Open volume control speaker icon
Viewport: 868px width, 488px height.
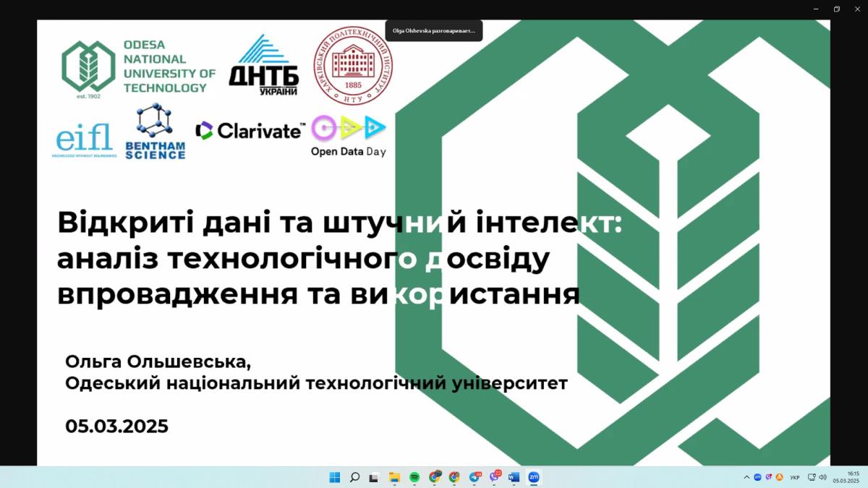coord(822,477)
